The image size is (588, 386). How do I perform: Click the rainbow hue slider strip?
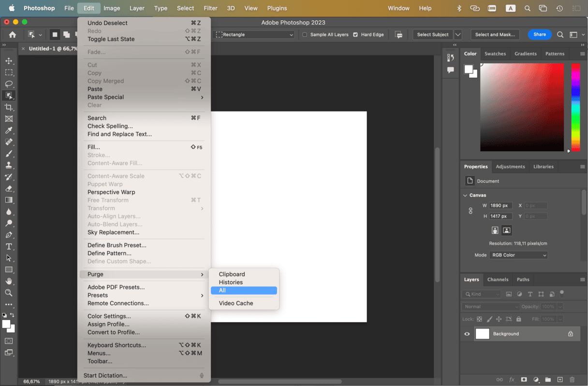point(575,106)
